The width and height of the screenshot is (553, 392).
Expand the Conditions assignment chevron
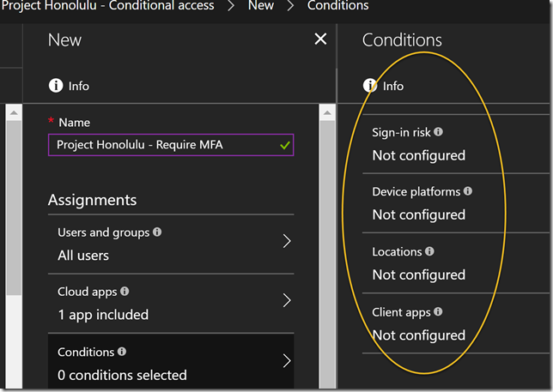[287, 362]
